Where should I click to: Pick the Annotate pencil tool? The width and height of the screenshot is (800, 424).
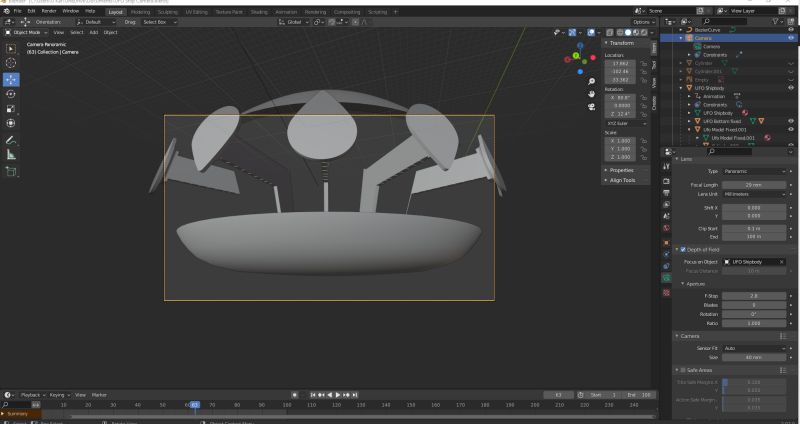point(11,140)
